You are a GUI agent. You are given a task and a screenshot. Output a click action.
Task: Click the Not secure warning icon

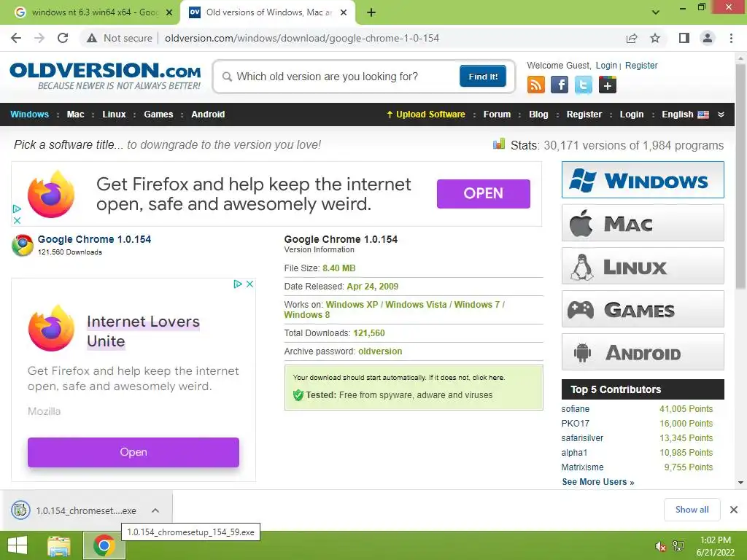[92, 38]
